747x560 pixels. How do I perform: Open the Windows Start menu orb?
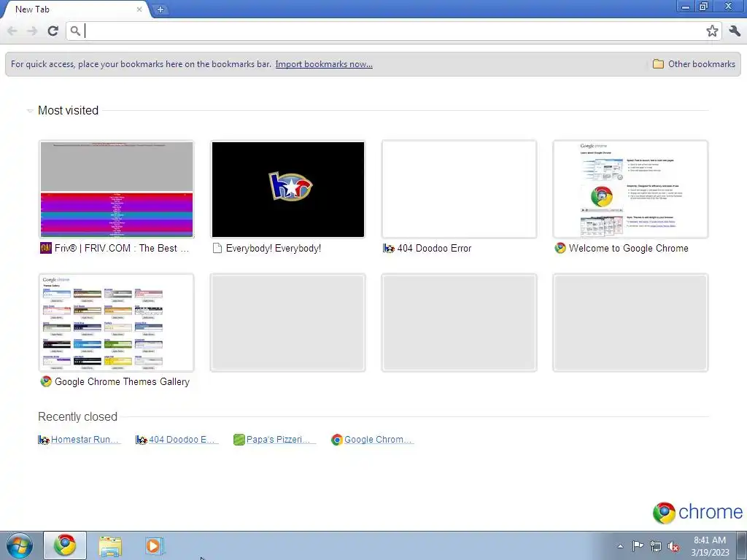click(x=20, y=545)
